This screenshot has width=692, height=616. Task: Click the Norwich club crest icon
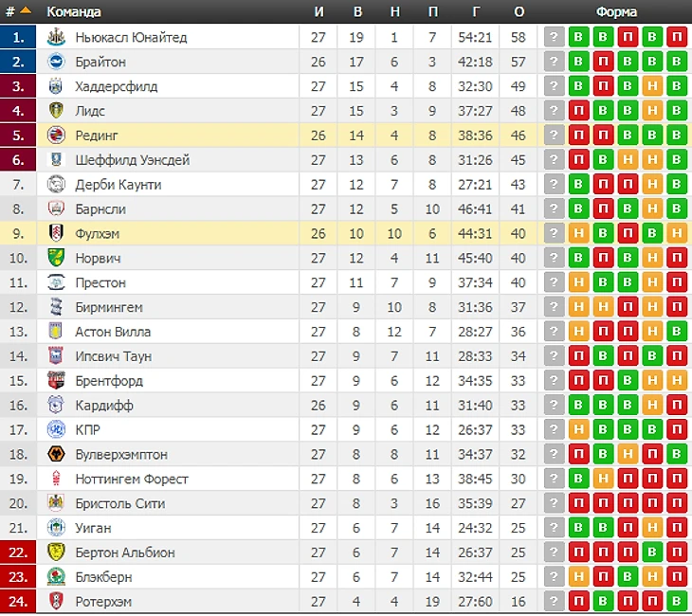click(55, 258)
